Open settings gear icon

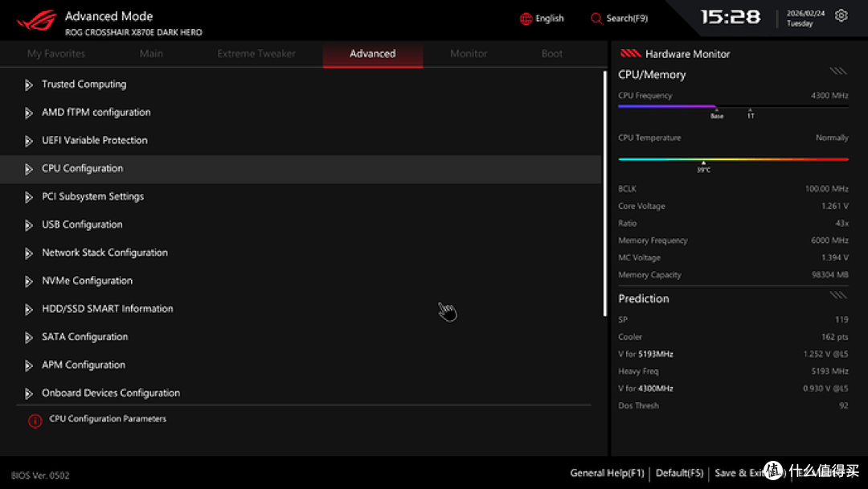841,15
